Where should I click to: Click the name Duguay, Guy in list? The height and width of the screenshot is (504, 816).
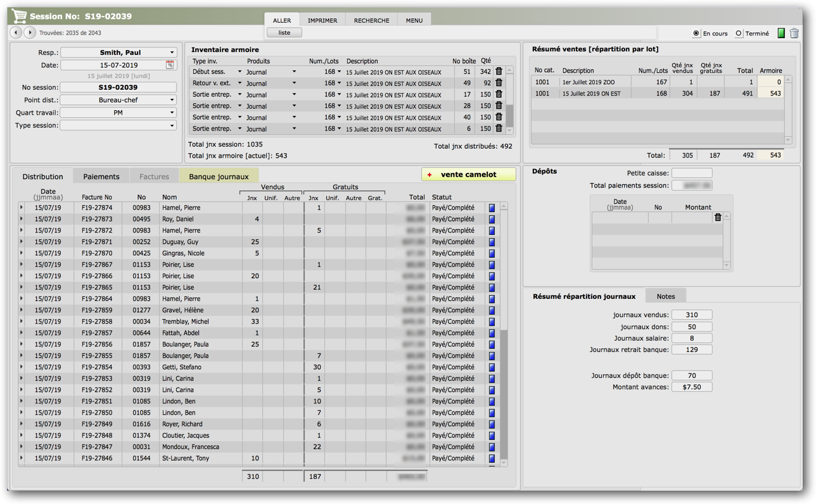tap(180, 242)
